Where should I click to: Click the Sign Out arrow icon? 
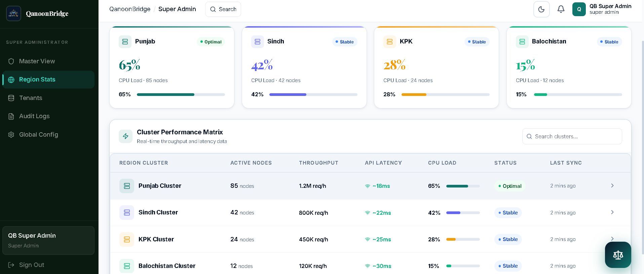(11, 265)
